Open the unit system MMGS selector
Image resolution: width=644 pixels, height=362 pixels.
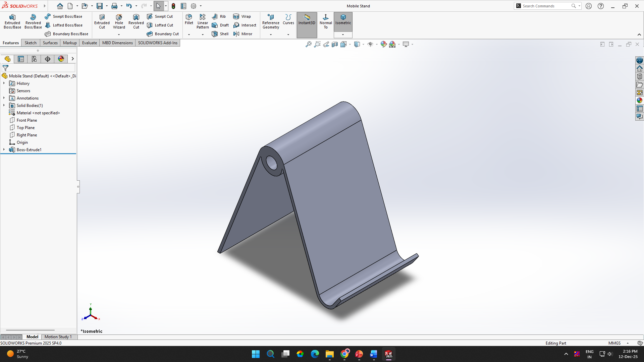(x=618, y=343)
